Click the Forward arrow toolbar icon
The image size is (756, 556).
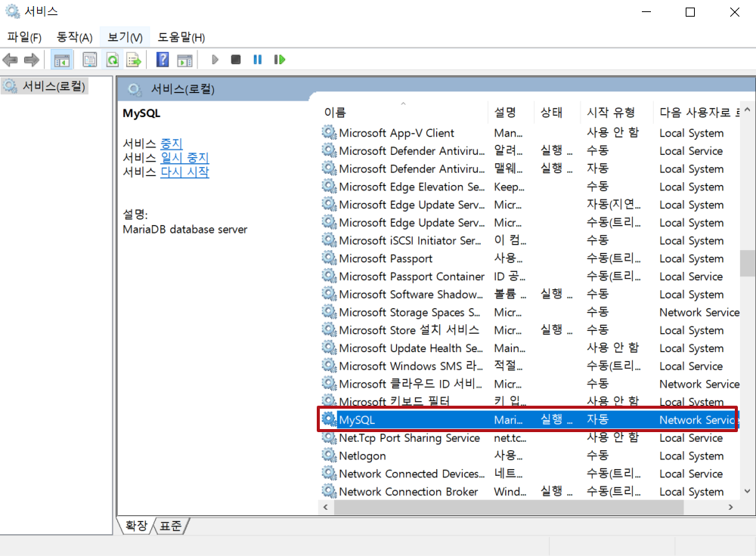pyautogui.click(x=31, y=60)
